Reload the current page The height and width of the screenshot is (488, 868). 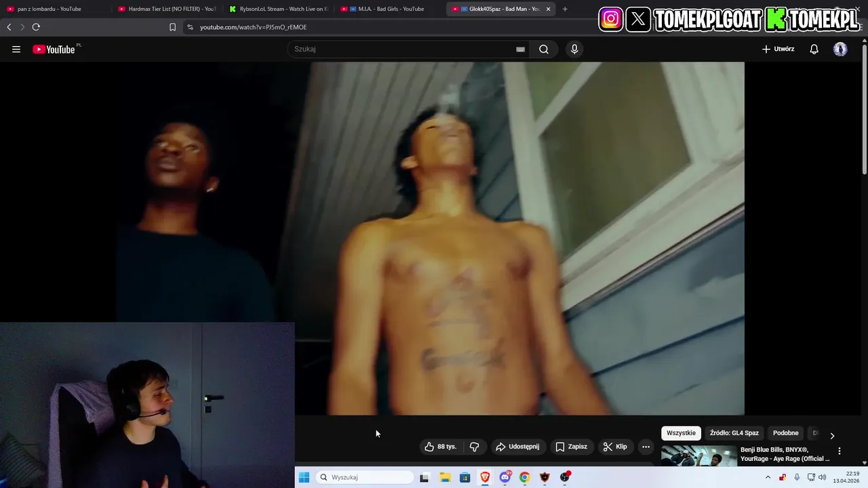pos(36,27)
